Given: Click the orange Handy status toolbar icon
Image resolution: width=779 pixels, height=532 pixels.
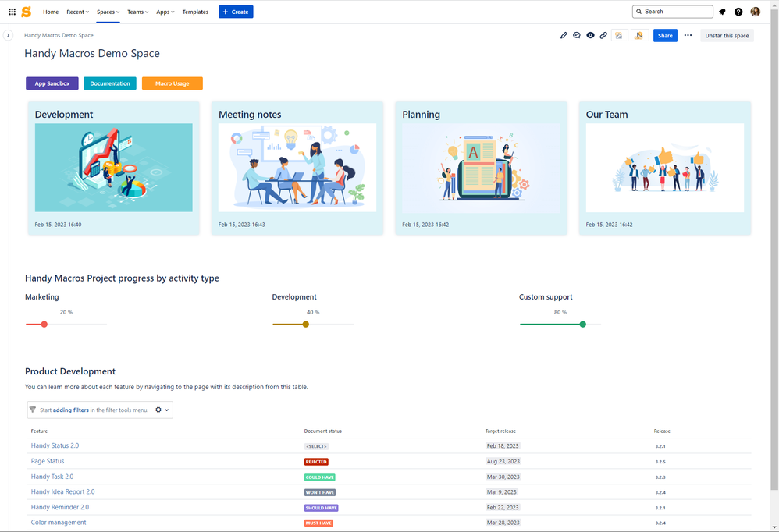Looking at the screenshot, I should tap(639, 35).
